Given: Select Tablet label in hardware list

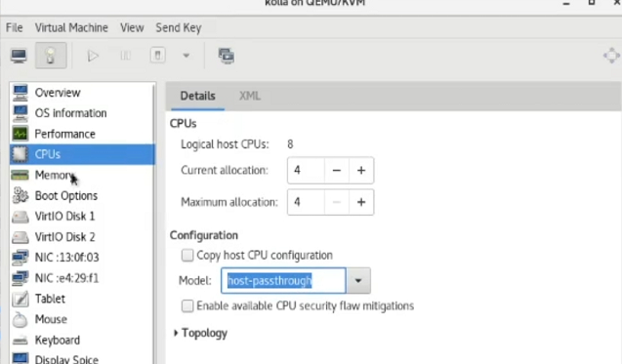Looking at the screenshot, I should pos(50,299).
